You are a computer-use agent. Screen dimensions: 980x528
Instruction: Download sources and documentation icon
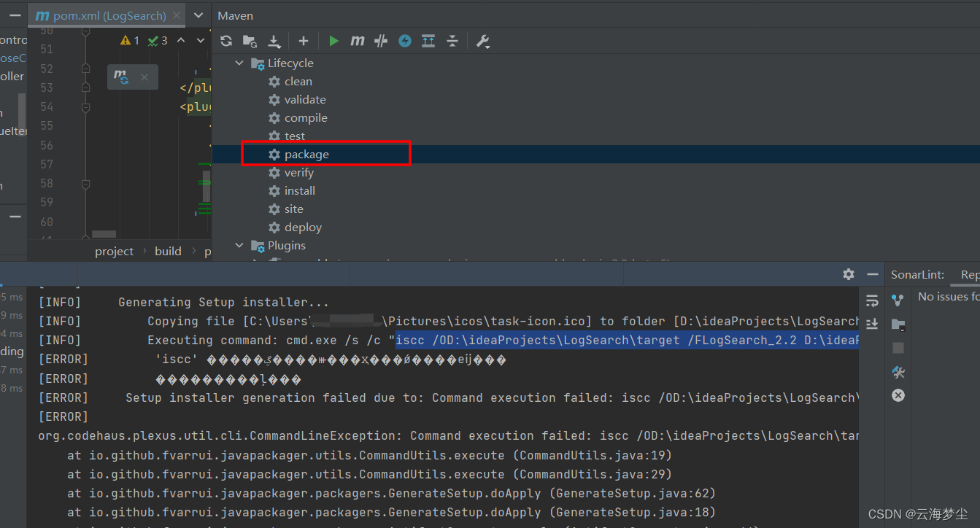(274, 41)
